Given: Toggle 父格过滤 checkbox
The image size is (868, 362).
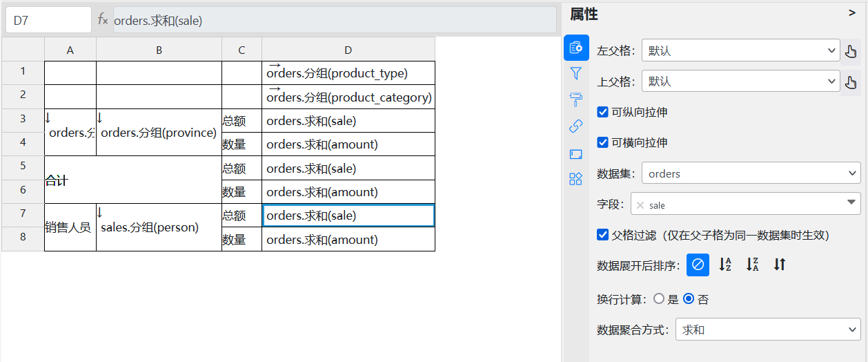Looking at the screenshot, I should [x=602, y=235].
